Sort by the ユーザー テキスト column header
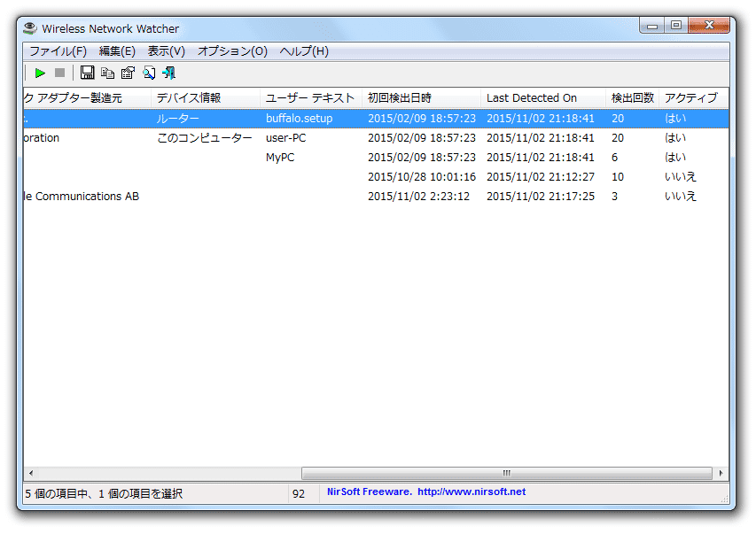Image resolution: width=756 pixels, height=534 pixels. [311, 97]
